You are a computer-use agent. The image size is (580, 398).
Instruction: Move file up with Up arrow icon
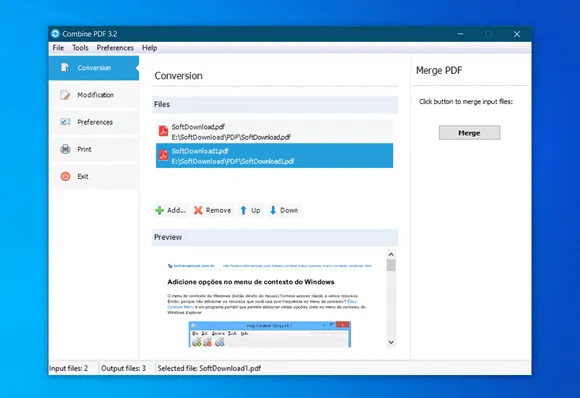click(243, 210)
